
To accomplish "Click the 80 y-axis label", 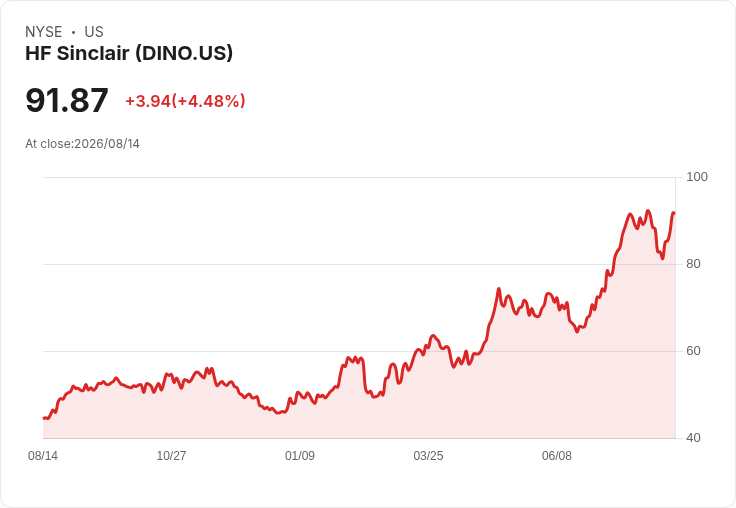I will (x=693, y=264).
